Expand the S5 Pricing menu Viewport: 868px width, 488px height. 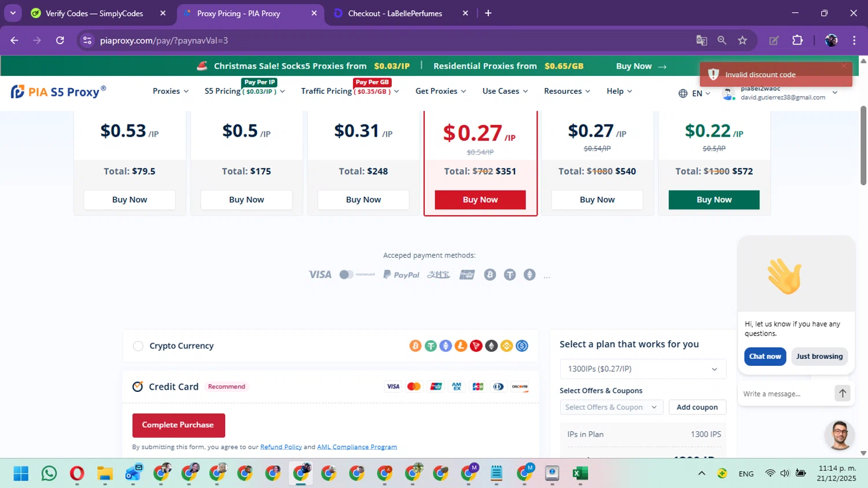245,91
